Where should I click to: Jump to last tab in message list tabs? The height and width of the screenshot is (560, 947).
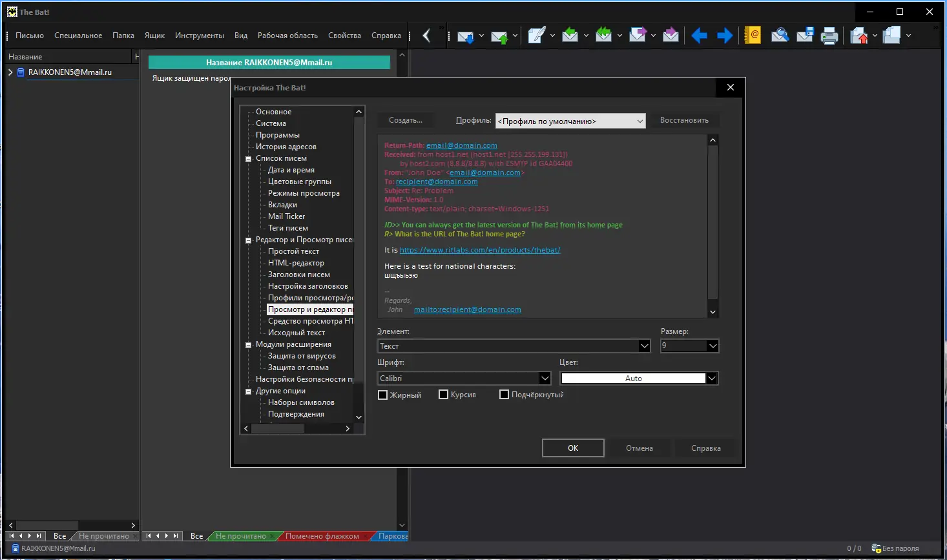pyautogui.click(x=176, y=536)
